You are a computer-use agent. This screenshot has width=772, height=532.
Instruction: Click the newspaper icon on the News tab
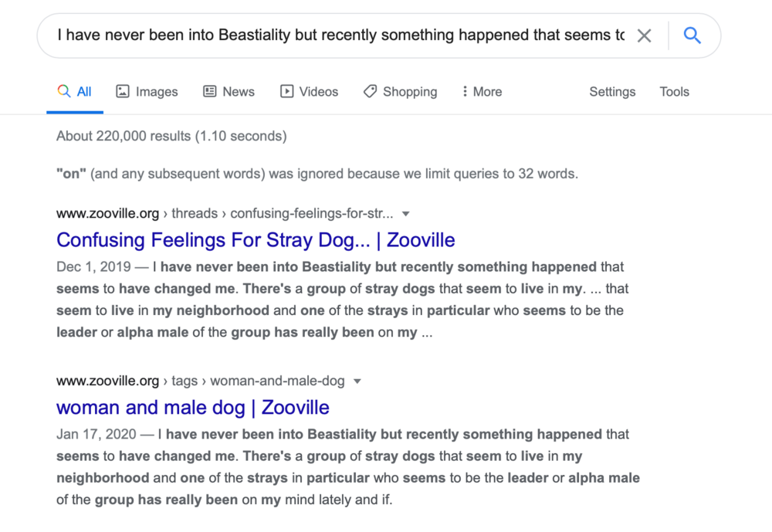pos(210,91)
